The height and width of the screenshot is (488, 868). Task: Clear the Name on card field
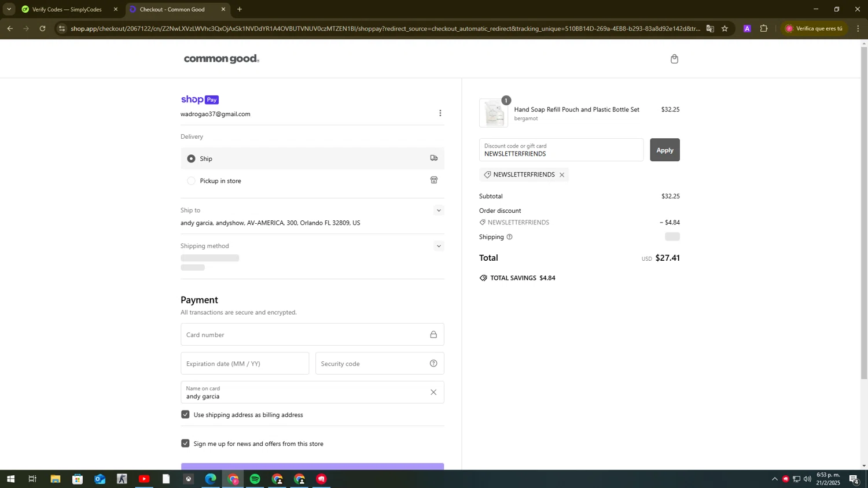(433, 393)
